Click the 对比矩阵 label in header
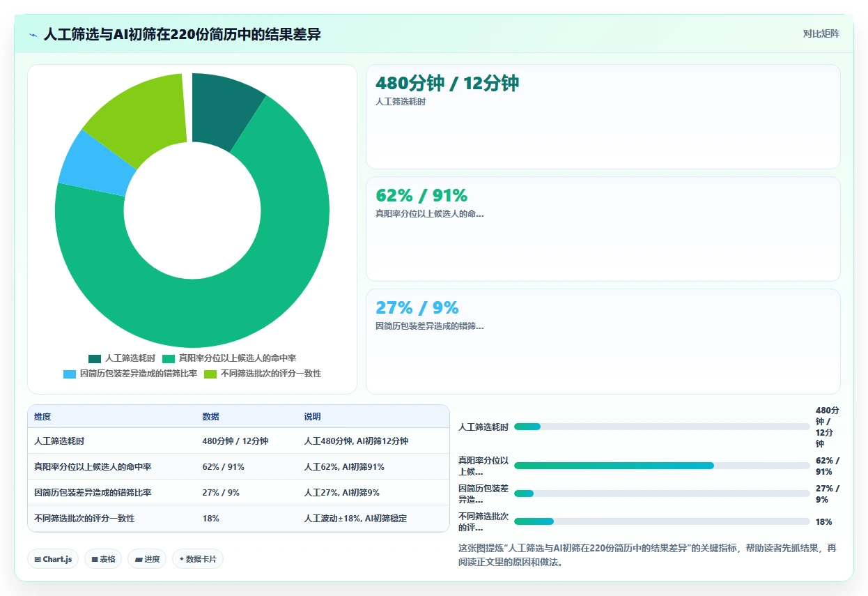This screenshot has width=868, height=596. [x=821, y=34]
